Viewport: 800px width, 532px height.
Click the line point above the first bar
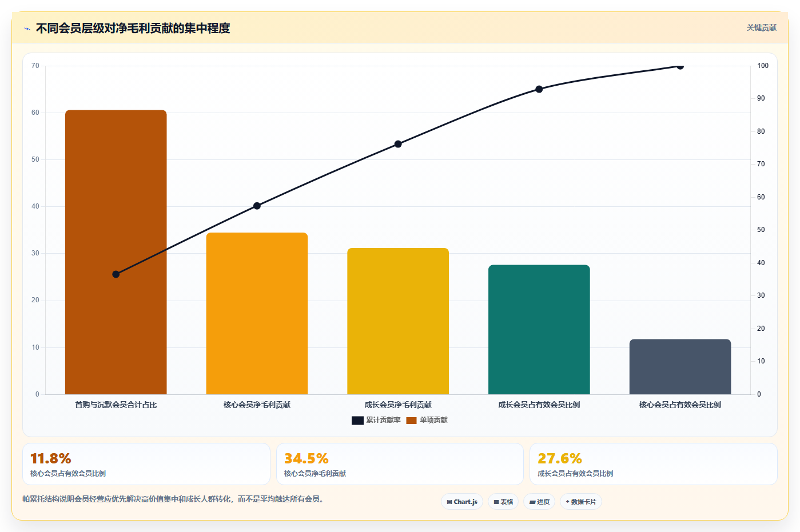click(x=116, y=274)
